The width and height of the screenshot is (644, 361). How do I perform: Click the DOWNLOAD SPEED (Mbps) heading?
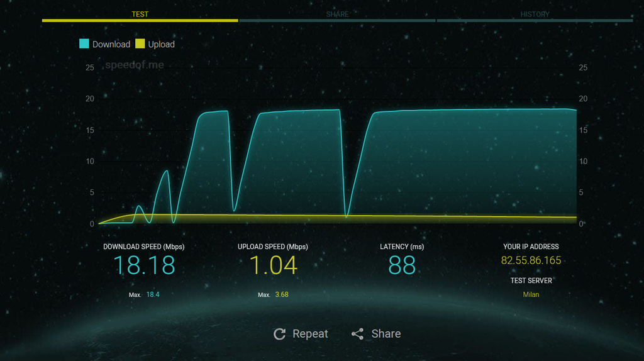[144, 247]
